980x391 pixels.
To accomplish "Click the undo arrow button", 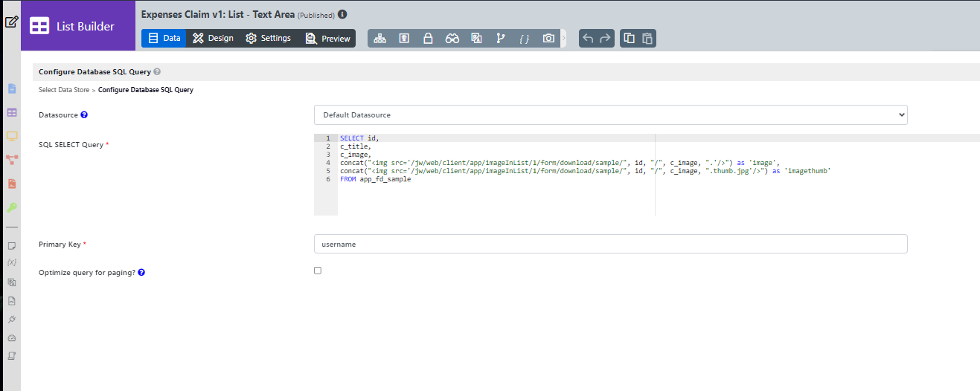I will (588, 39).
